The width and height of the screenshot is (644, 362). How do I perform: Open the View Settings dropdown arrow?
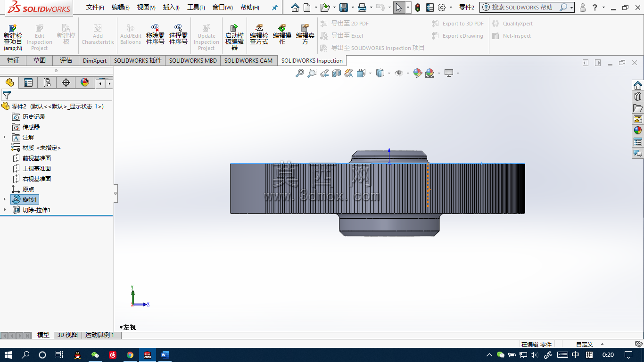coord(457,73)
